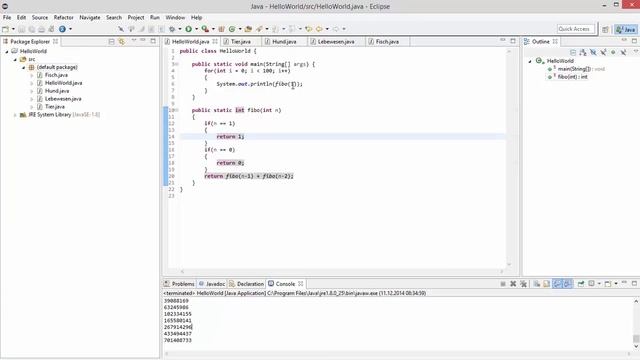Open the Problems view tab
Screen dimensions: 640x360
pos(179,284)
